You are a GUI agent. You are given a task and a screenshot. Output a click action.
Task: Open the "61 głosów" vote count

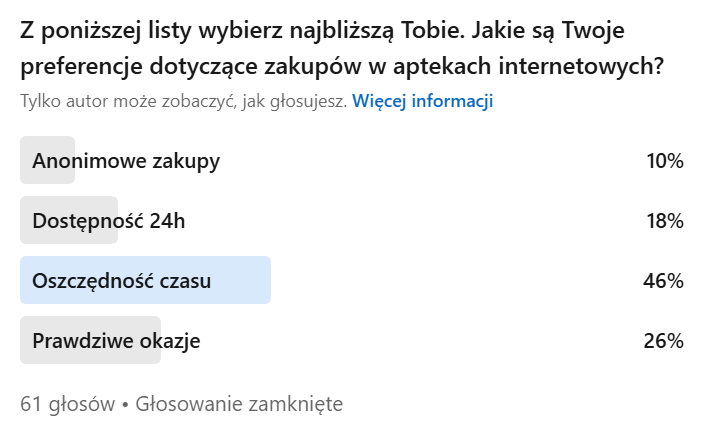tap(68, 404)
